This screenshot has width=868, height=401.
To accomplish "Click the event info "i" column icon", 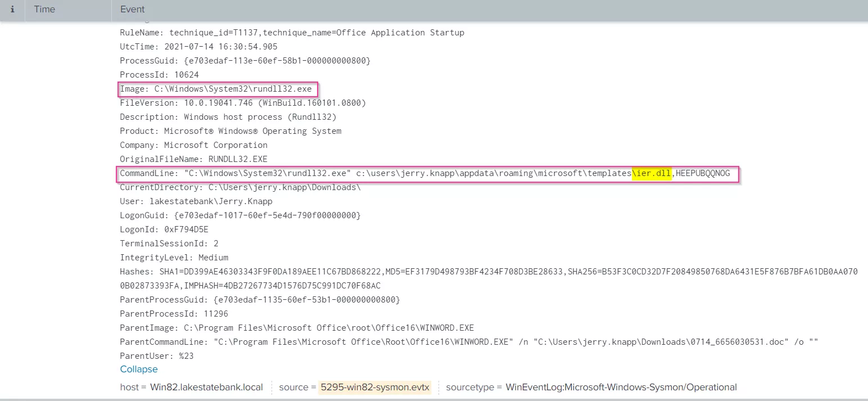I will [12, 9].
